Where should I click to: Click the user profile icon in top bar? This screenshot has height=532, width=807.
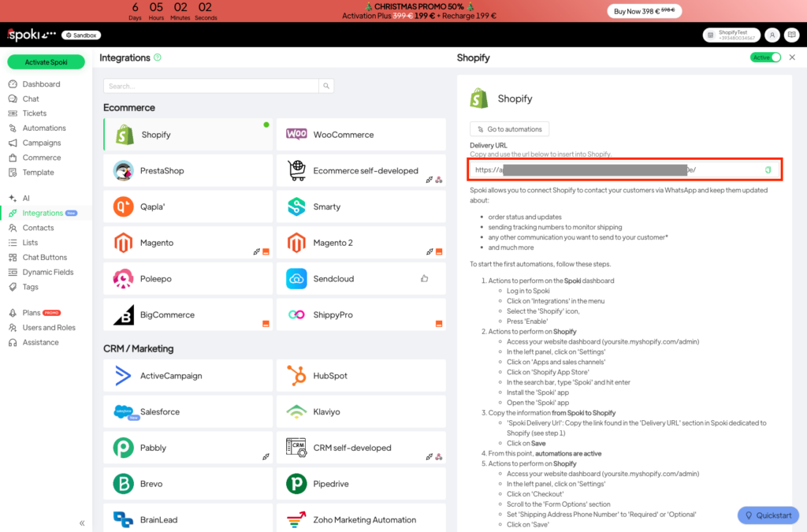pyautogui.click(x=772, y=35)
